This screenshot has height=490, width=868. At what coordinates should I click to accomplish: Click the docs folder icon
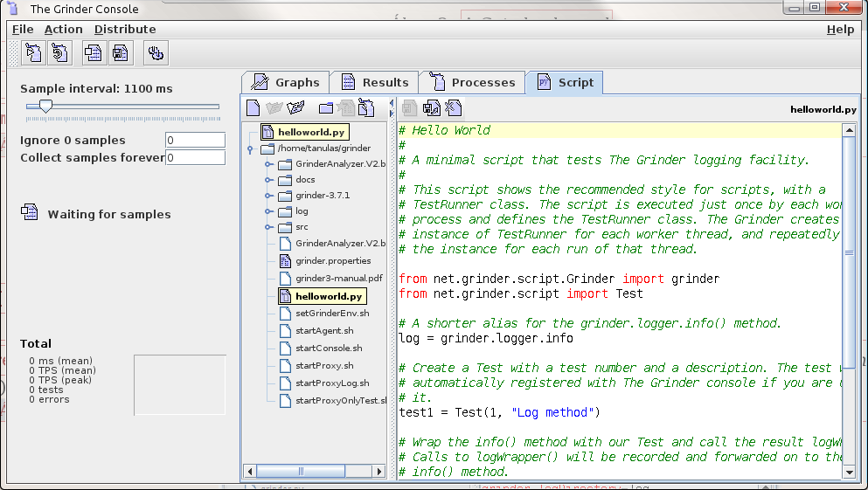pyautogui.click(x=285, y=180)
